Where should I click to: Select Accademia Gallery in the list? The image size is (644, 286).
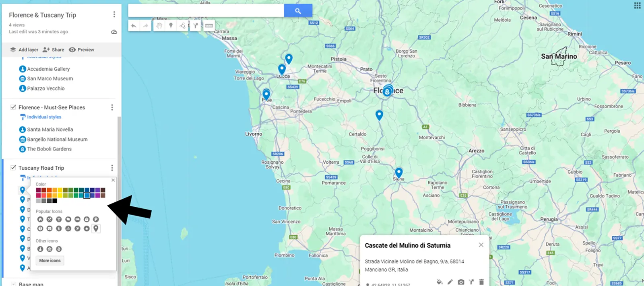click(48, 69)
